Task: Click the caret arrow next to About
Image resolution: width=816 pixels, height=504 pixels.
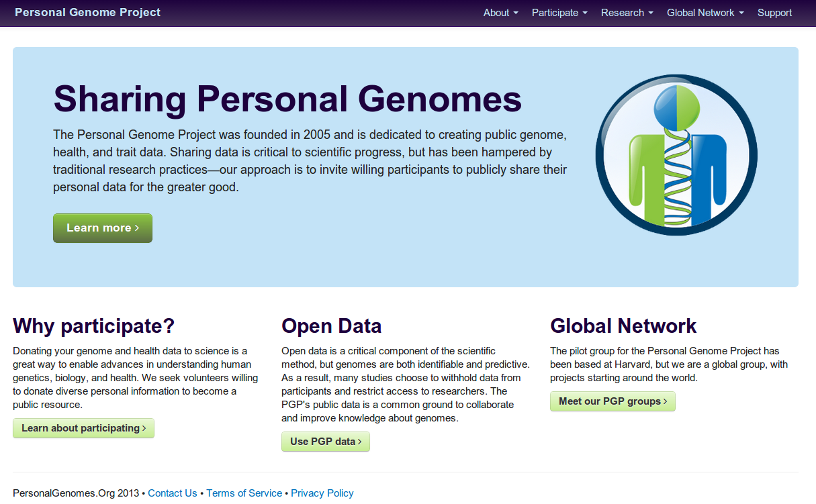Action: tap(516, 13)
